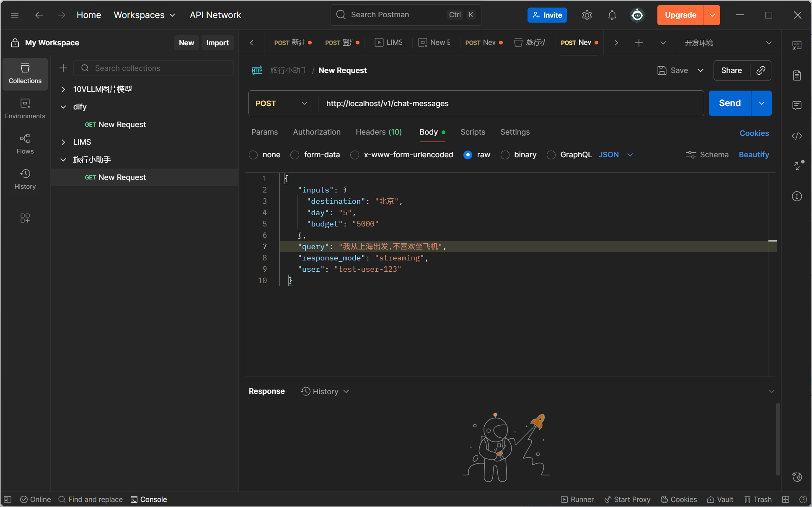812x507 pixels.
Task: Open the code snippet panel icon
Action: 796,136
